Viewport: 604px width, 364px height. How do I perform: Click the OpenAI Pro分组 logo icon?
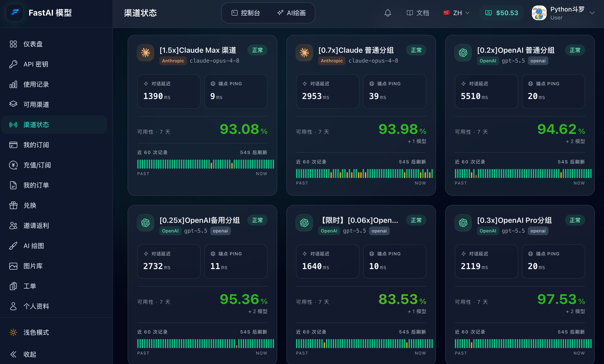click(x=463, y=223)
